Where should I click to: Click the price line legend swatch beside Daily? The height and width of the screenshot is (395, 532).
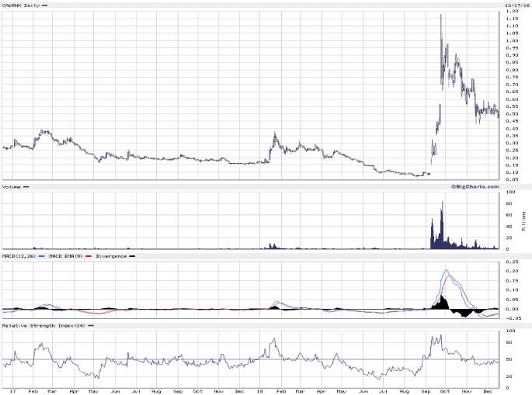tap(43, 5)
